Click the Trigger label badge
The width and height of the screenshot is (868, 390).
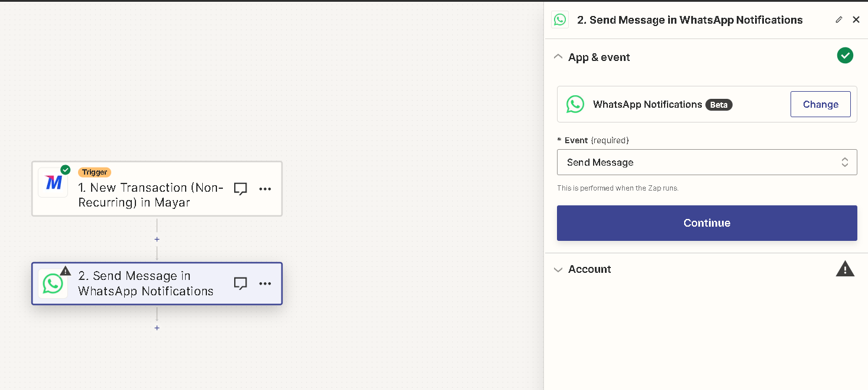tap(95, 172)
